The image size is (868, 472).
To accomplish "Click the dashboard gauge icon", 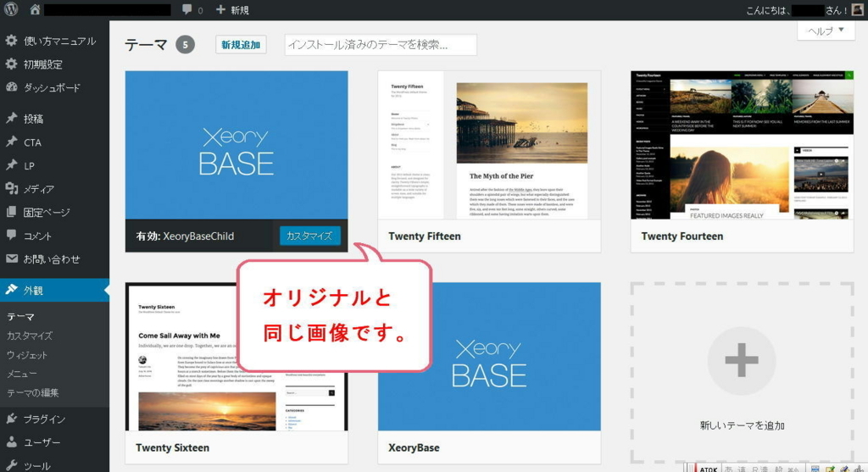I will point(11,87).
